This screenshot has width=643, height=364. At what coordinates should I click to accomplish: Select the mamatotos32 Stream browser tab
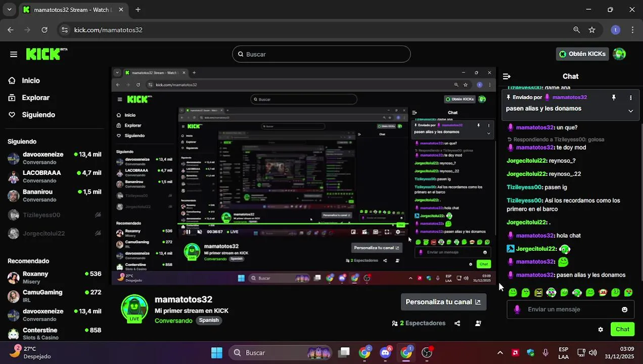[73, 10]
